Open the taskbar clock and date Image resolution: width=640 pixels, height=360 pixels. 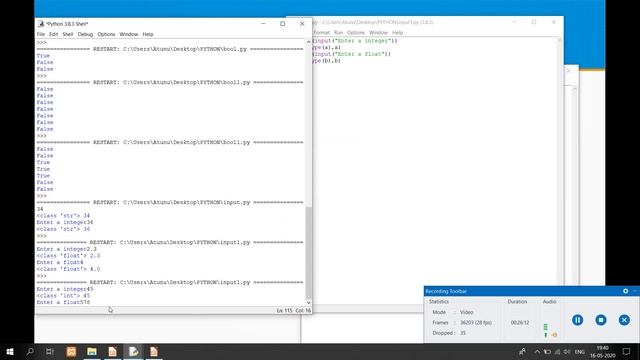point(602,351)
